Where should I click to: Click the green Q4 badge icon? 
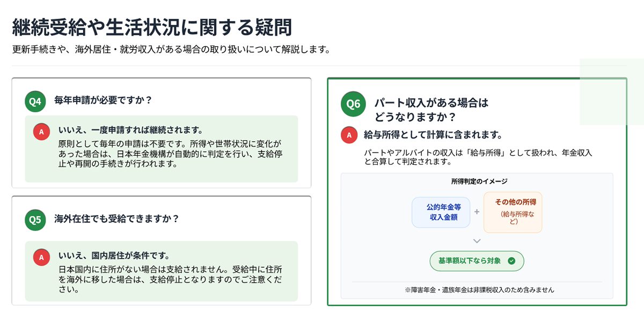point(35,101)
